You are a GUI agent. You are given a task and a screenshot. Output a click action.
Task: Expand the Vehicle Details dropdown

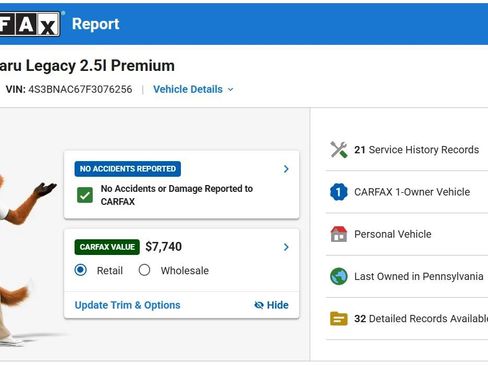(x=193, y=89)
